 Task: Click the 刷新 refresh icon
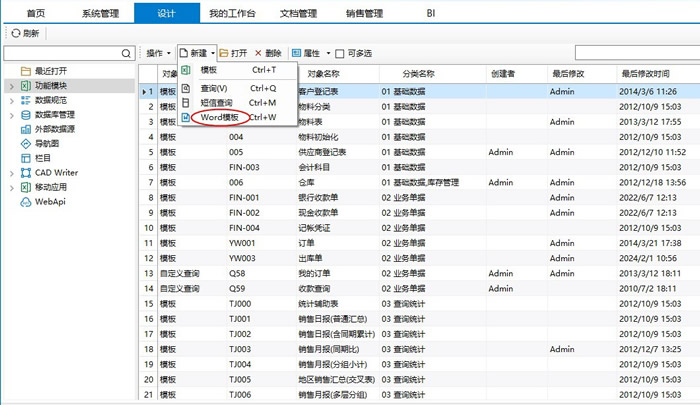(x=15, y=33)
